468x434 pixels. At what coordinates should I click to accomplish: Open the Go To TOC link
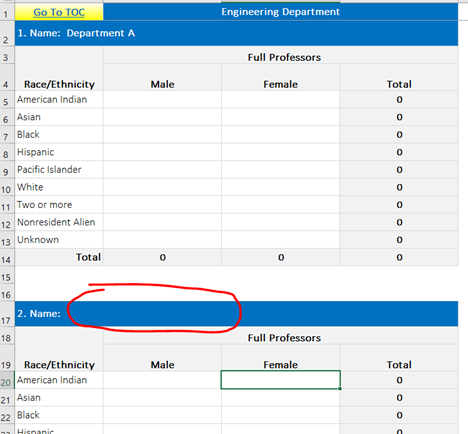pyautogui.click(x=59, y=12)
